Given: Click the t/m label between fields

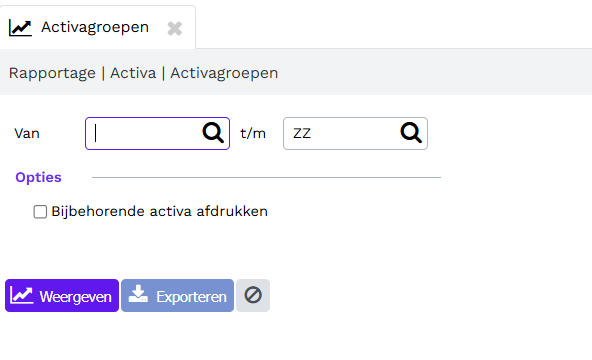Looking at the screenshot, I should coord(253,134).
